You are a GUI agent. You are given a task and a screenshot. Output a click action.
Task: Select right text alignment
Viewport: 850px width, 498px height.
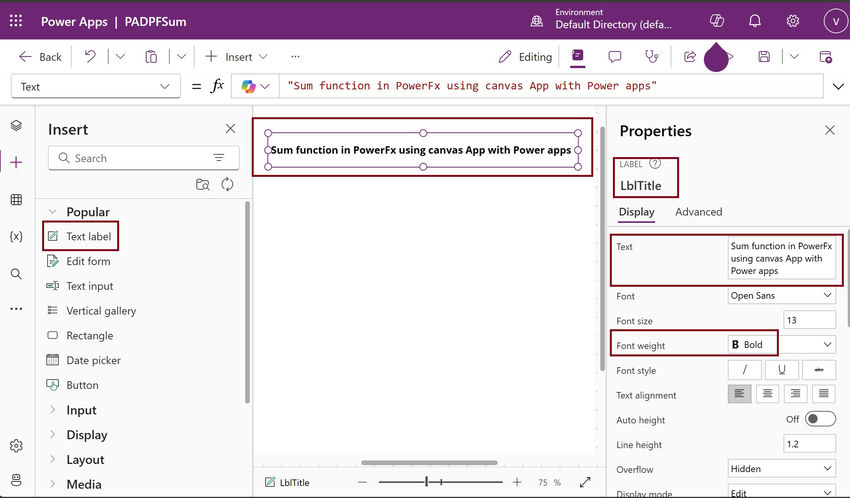click(795, 394)
